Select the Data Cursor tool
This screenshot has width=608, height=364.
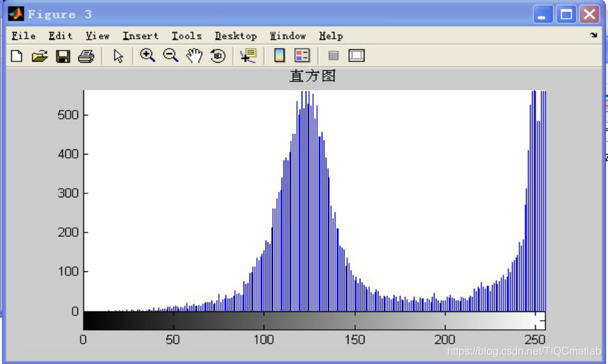click(x=248, y=56)
